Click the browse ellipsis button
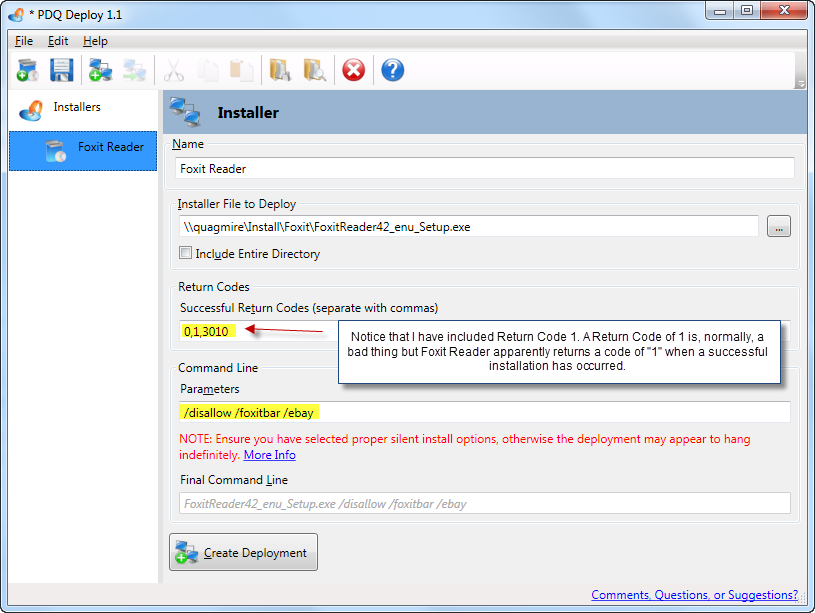 click(779, 227)
